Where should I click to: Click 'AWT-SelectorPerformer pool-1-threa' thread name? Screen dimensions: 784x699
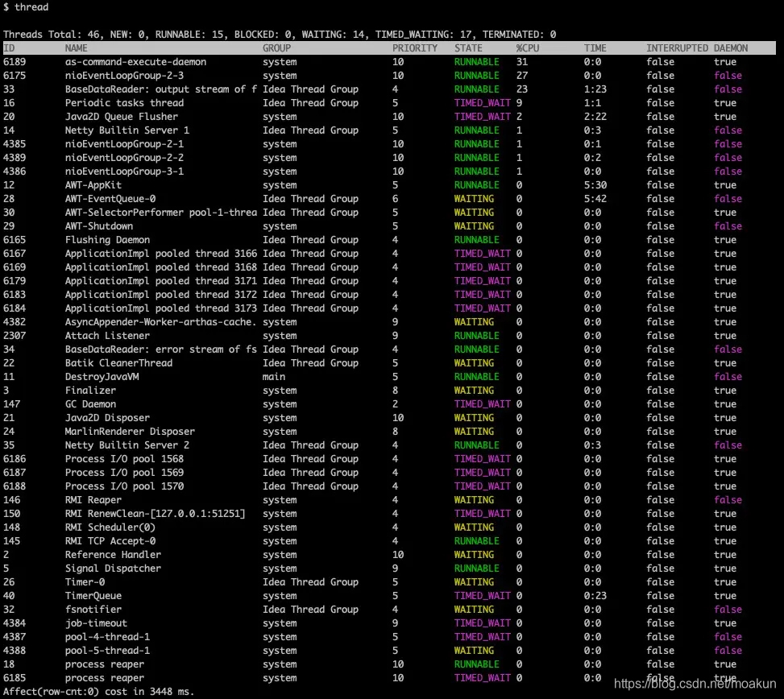(x=161, y=213)
